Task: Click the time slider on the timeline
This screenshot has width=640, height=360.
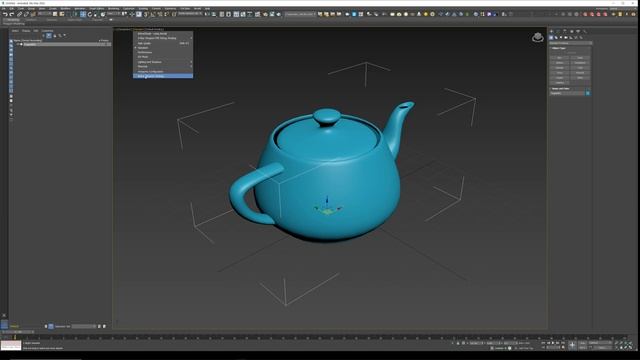Action: pyautogui.click(x=17, y=332)
